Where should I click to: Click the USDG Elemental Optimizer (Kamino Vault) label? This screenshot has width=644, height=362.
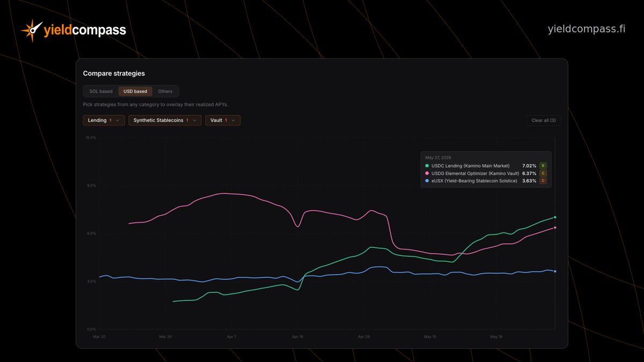475,173
